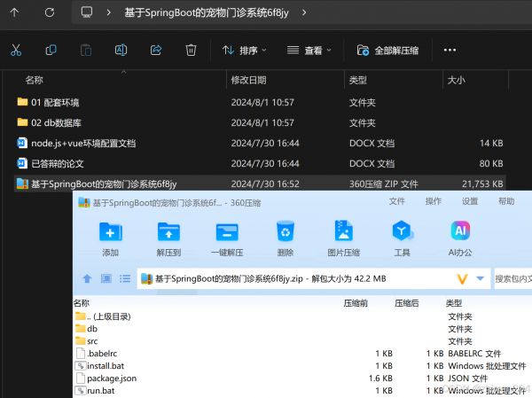
Task: Select the src folder in archive
Action: (87, 341)
